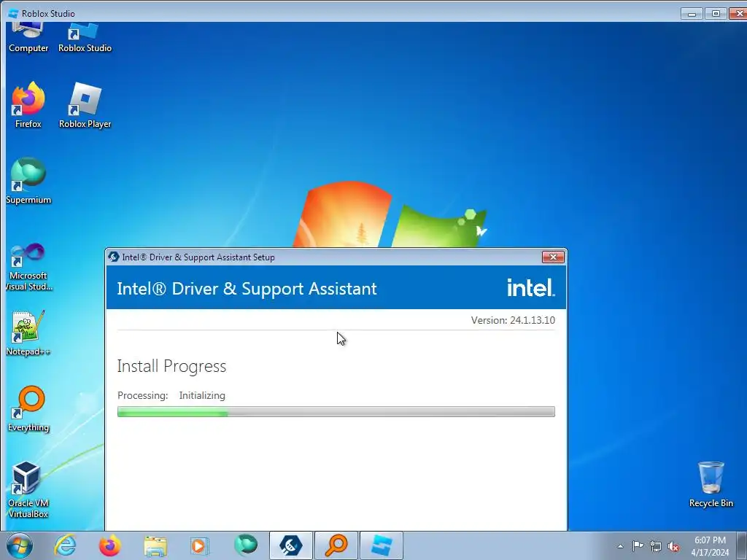Image resolution: width=747 pixels, height=560 pixels.
Task: Click the Roblox Studio title bar icon
Action: (13, 13)
